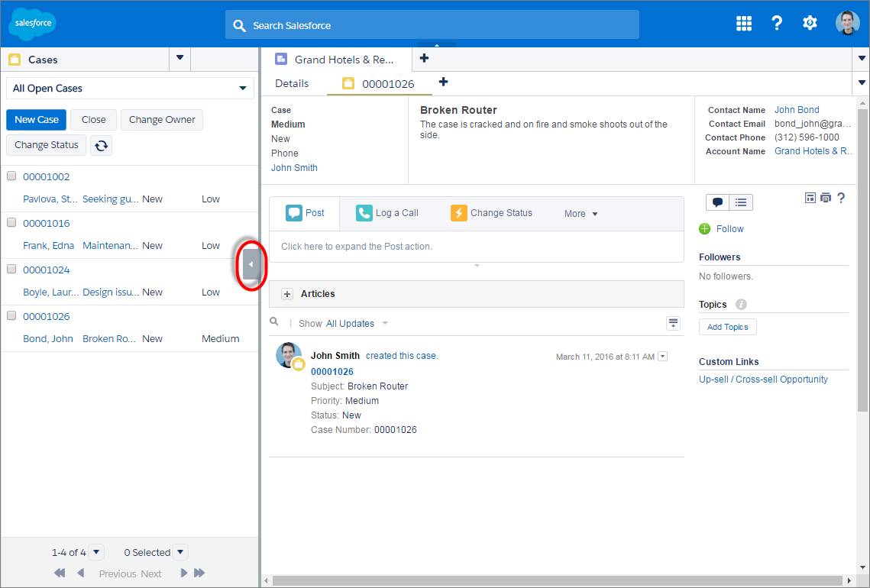Check the box for case 00001026
870x588 pixels.
click(11, 315)
